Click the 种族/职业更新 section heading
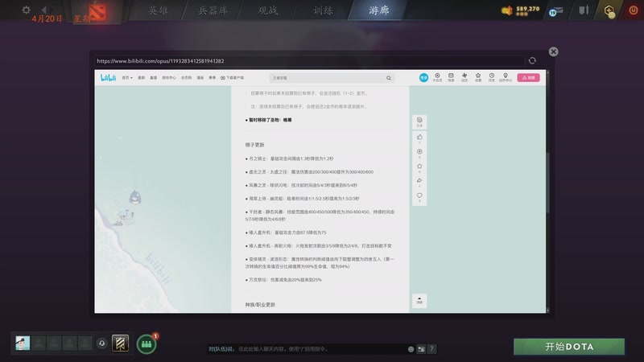The height and width of the screenshot is (362, 644). [260, 305]
